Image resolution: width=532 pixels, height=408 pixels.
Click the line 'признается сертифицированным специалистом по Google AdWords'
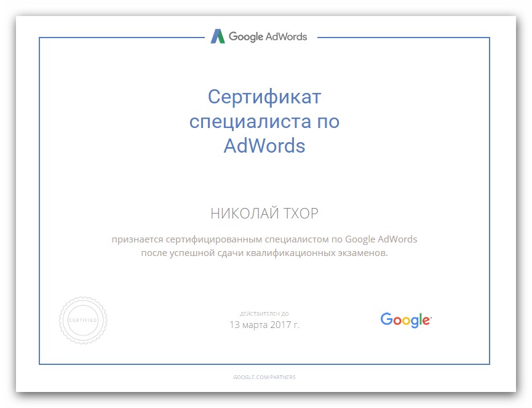tap(264, 239)
